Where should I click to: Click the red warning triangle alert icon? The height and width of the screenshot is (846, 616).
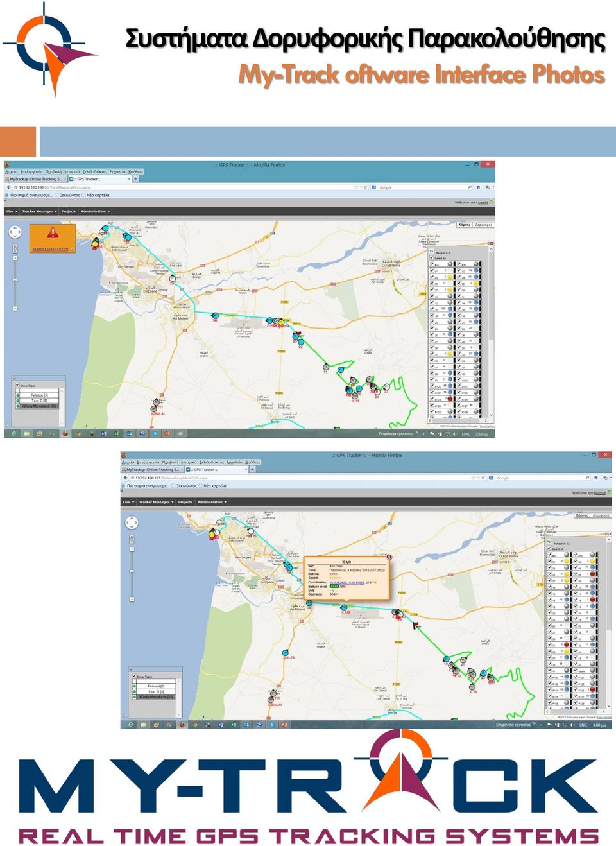(x=53, y=234)
